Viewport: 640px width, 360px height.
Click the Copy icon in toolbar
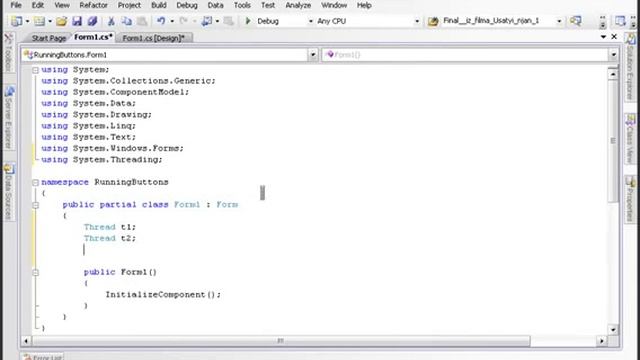(127, 21)
